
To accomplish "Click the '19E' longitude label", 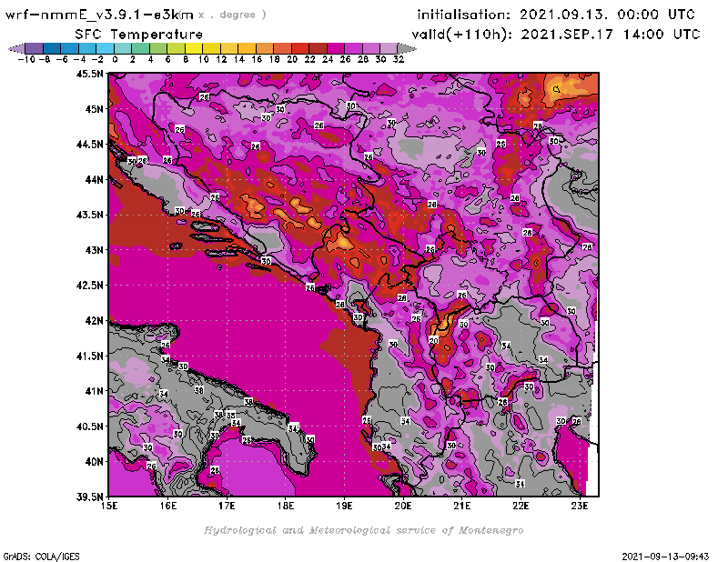I will point(344,506).
